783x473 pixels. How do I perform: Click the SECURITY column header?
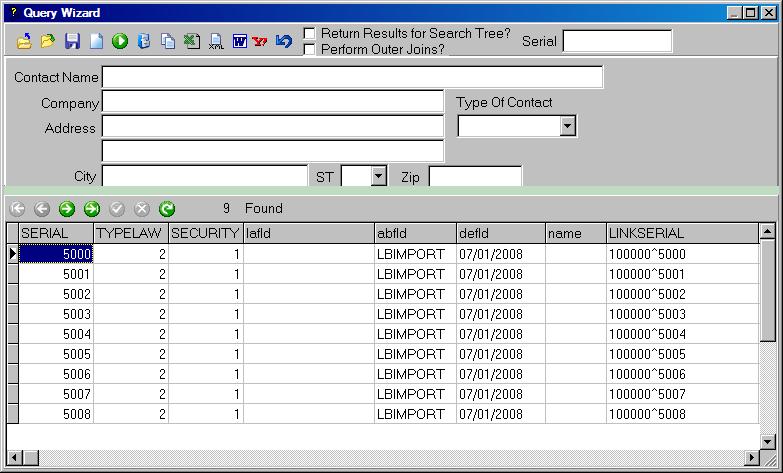pyautogui.click(x=206, y=233)
